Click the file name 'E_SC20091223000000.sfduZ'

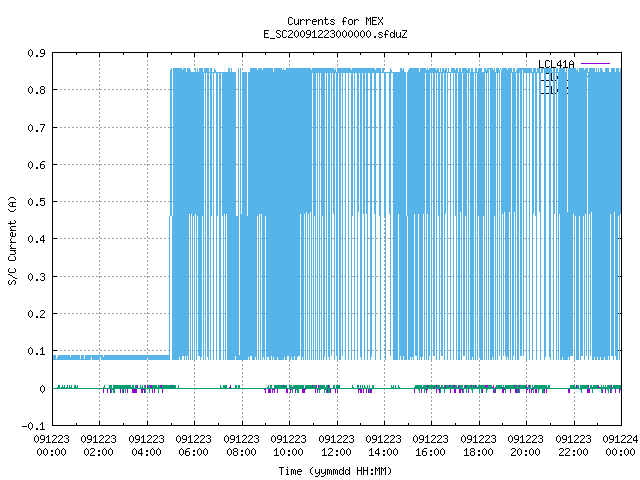click(x=335, y=34)
